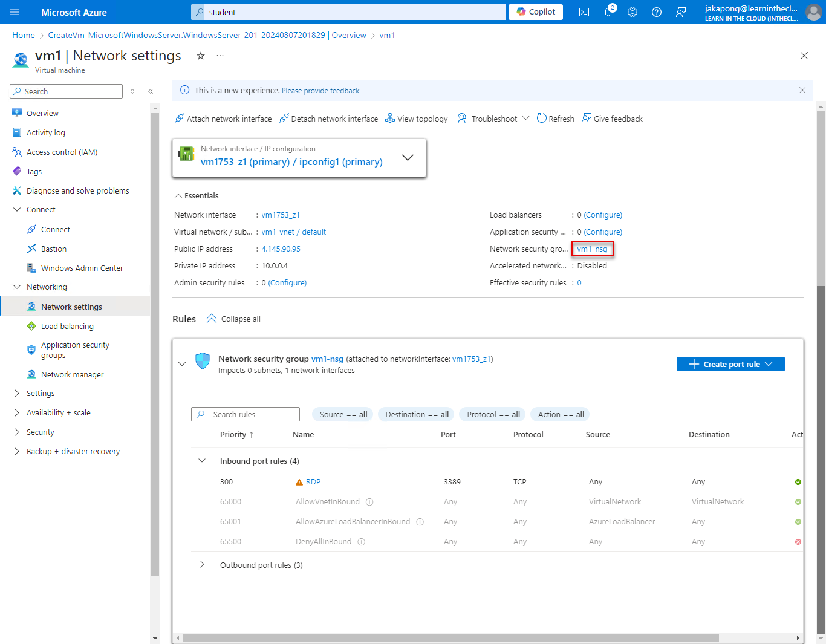Collapse Inbound port rules group
The width and height of the screenshot is (826, 644).
tap(202, 461)
